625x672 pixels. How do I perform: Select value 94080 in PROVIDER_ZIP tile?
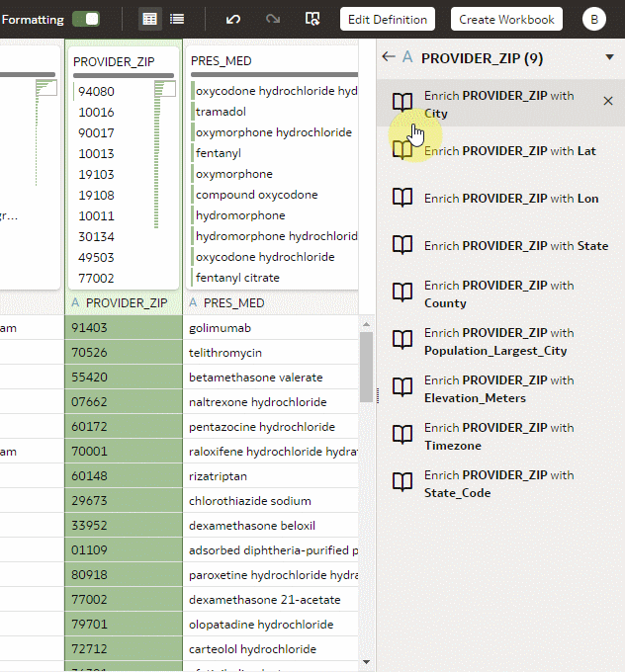point(96,91)
